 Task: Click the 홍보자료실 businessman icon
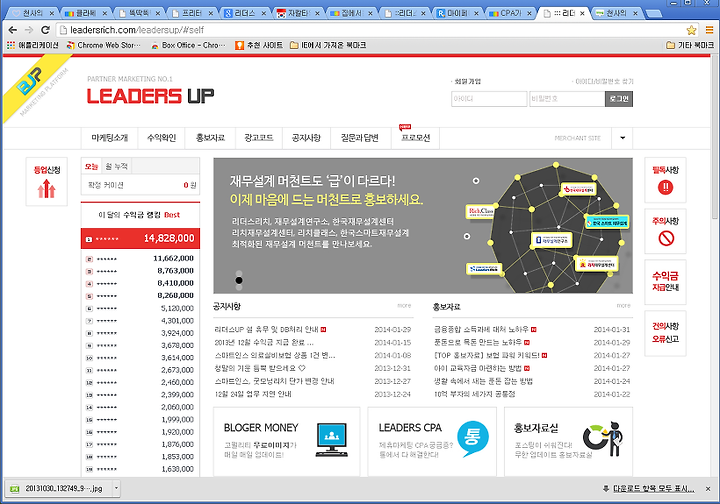[x=603, y=438]
